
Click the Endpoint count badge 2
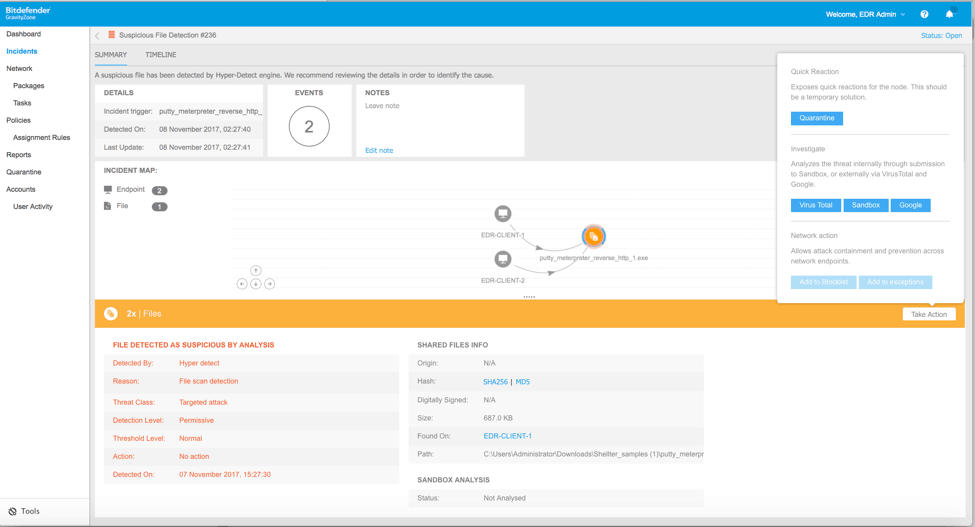(159, 191)
